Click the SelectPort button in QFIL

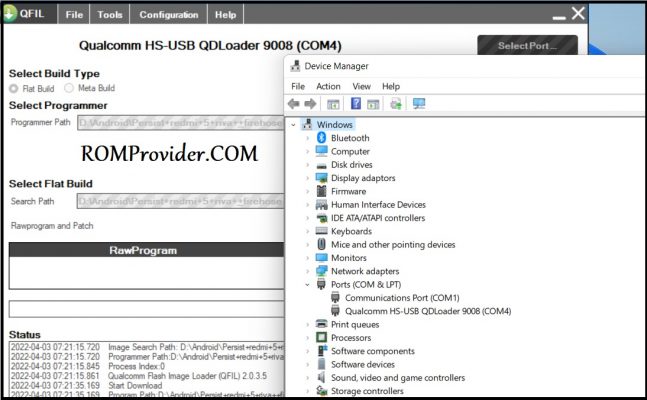click(x=527, y=45)
